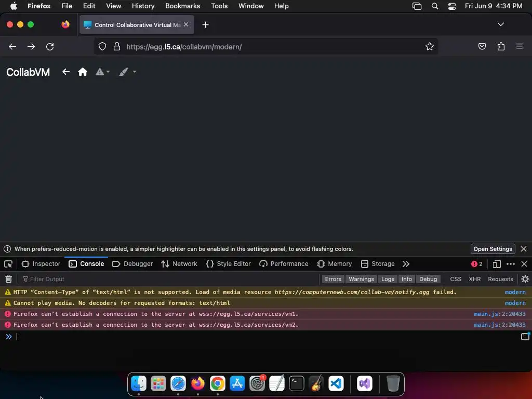The width and height of the screenshot is (532, 399).
Task: Open modern source link for Cannot play media
Action: [x=515, y=303]
